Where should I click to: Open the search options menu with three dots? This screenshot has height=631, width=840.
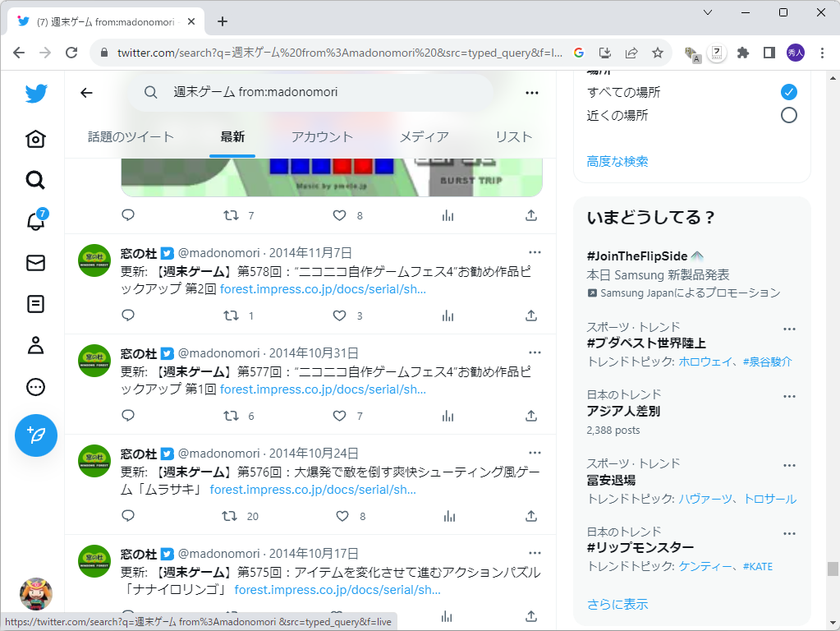pyautogui.click(x=531, y=93)
